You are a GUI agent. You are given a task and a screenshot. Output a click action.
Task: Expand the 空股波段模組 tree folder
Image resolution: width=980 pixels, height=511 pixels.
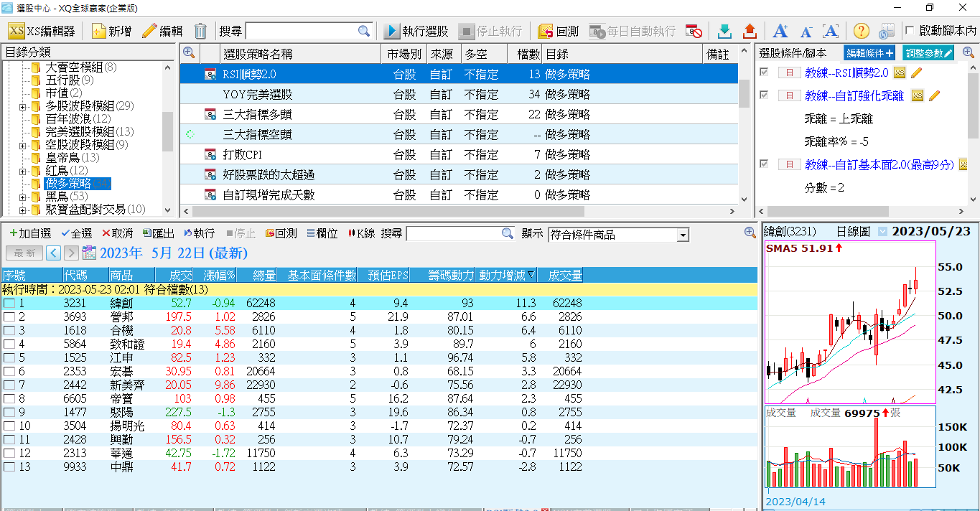[x=23, y=145]
